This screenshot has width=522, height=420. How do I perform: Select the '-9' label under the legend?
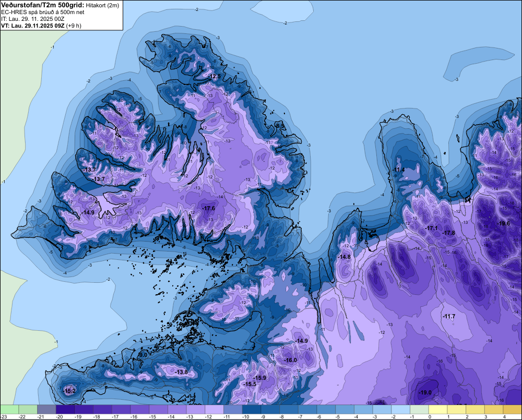[x=264, y=417]
